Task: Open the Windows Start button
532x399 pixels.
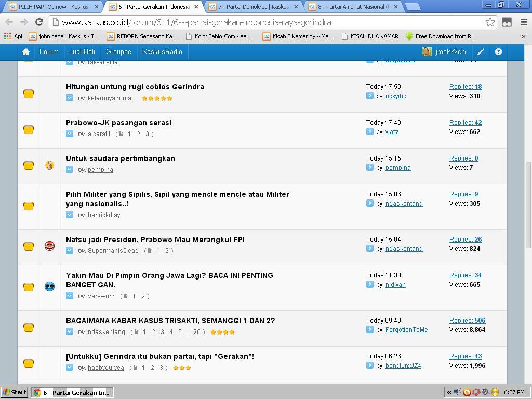Action: [x=14, y=392]
